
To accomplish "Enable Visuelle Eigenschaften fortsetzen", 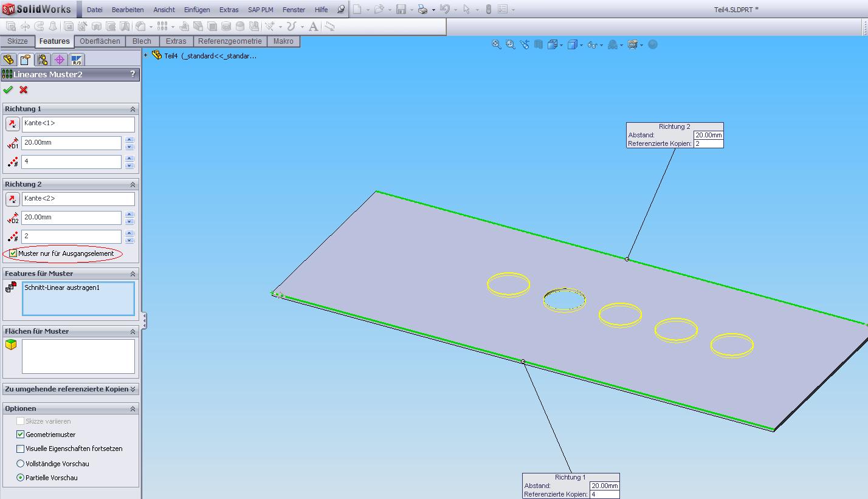I will 21,449.
